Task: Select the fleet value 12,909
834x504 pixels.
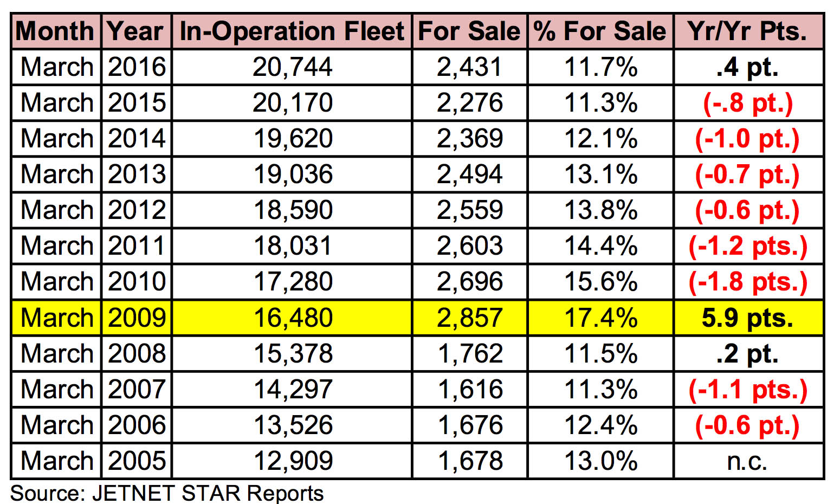Action: (x=293, y=461)
